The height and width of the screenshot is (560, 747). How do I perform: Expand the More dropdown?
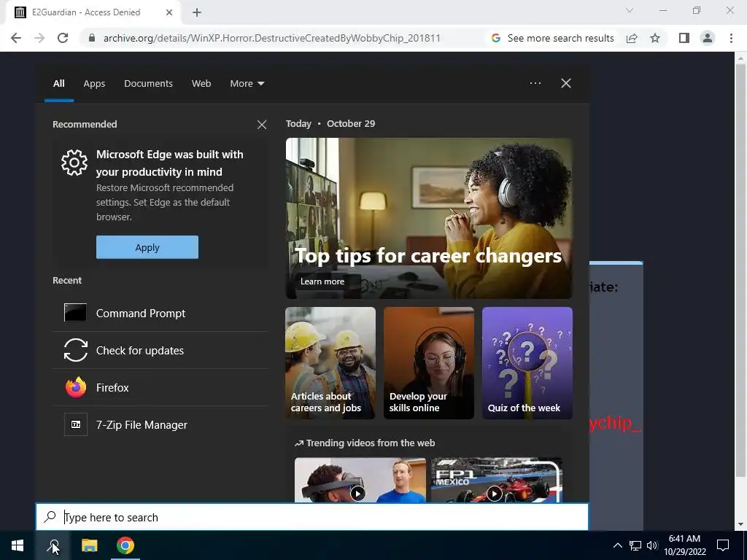coord(247,83)
